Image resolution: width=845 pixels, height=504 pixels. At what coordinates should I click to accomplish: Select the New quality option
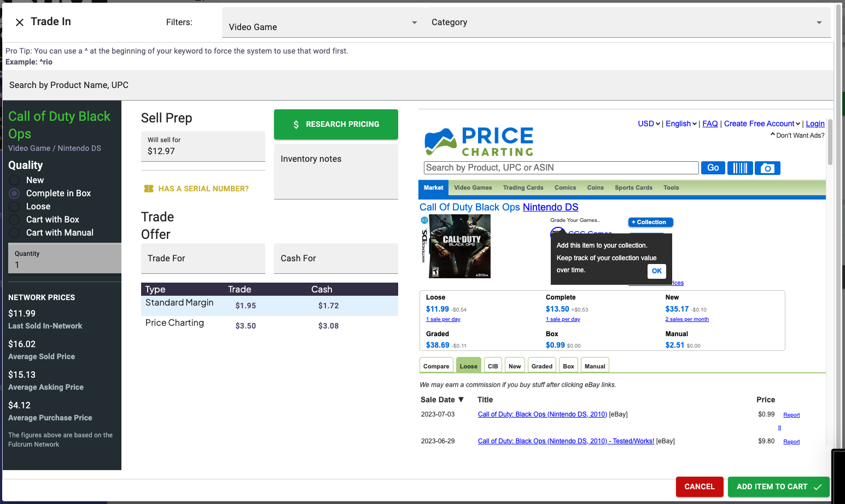tap(15, 180)
